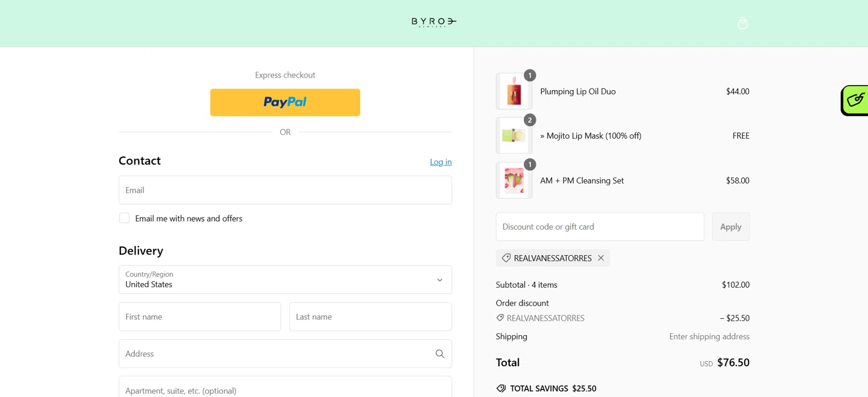Click the Total Savings tag icon
The height and width of the screenshot is (397, 868).
[501, 388]
